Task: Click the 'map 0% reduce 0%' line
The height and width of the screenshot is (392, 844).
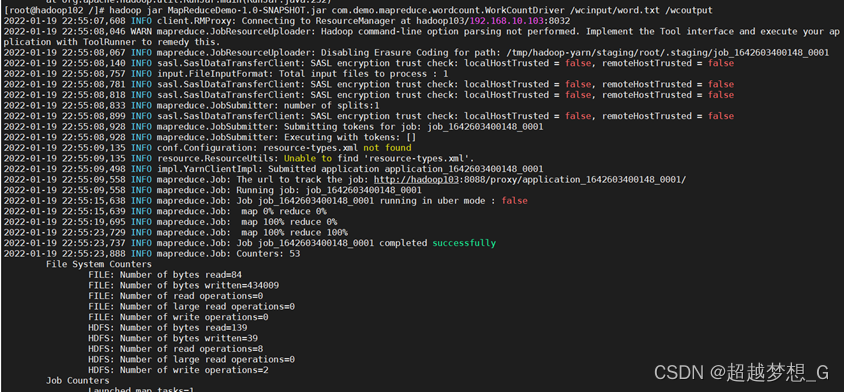Action: 165,212
